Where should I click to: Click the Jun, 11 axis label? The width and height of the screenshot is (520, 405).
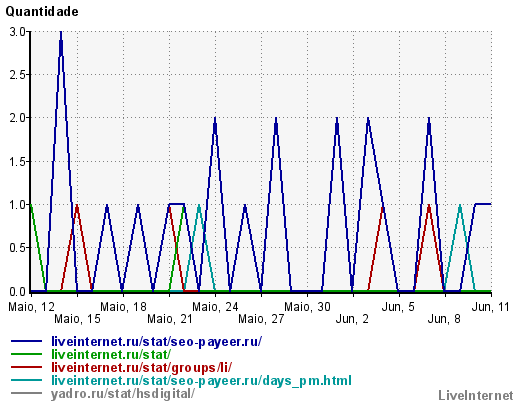[491, 307]
